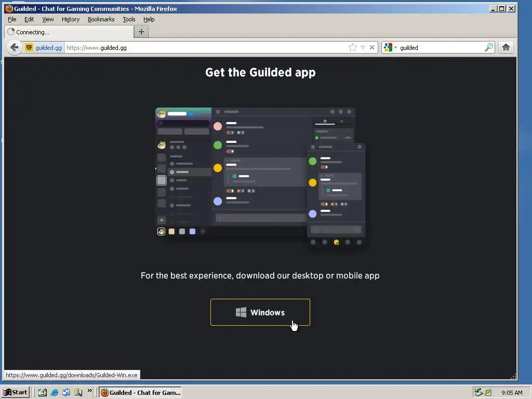The height and width of the screenshot is (399, 532).
Task: Bookmark this page using the star icon
Action: [353, 47]
